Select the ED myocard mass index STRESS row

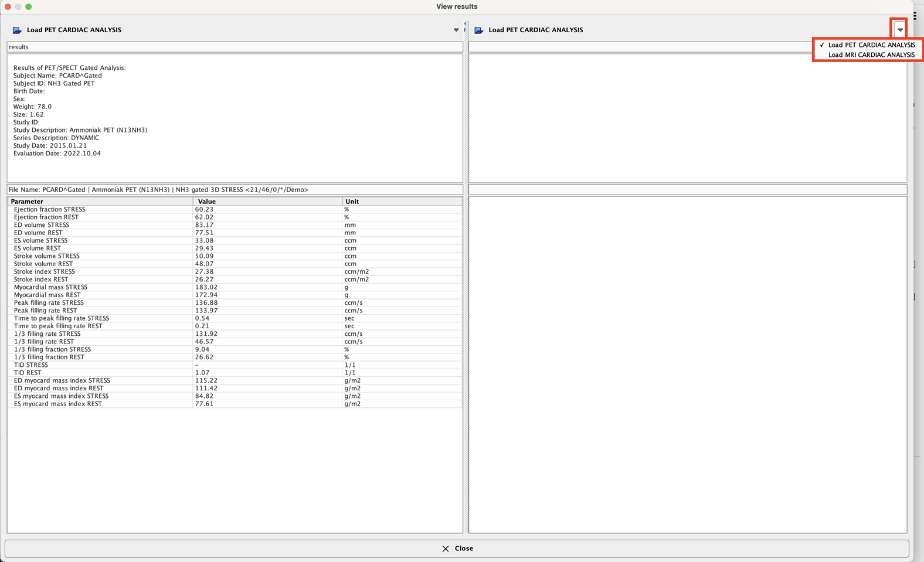click(x=235, y=380)
